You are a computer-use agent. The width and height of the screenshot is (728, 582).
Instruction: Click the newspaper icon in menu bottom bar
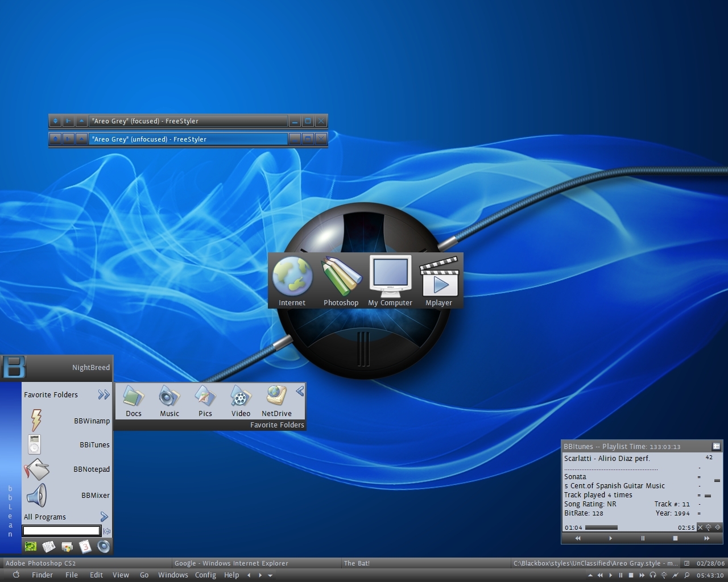pos(49,546)
